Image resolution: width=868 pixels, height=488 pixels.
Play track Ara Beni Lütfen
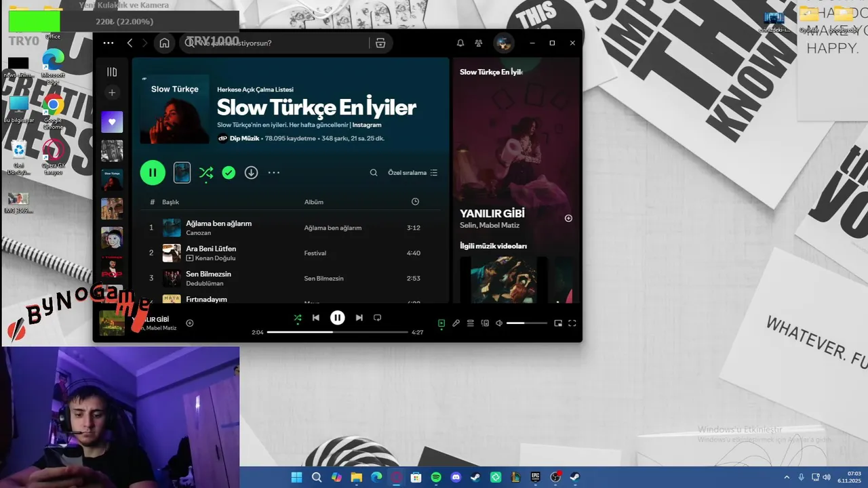coord(211,249)
